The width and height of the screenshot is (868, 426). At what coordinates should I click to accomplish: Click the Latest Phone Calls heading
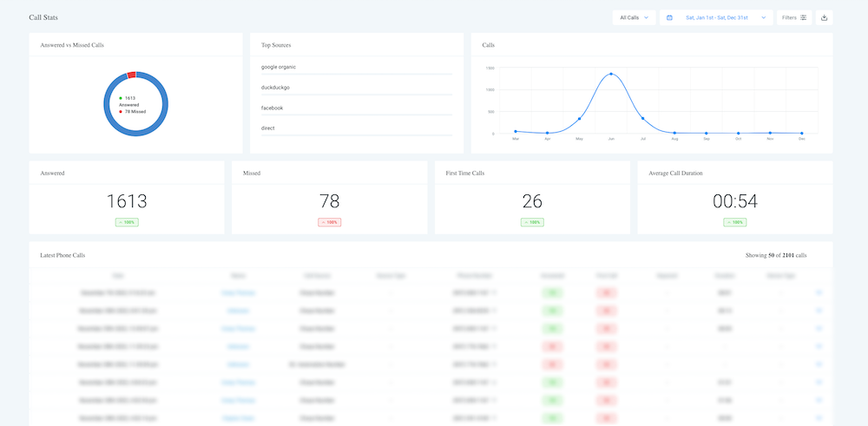[x=62, y=256]
